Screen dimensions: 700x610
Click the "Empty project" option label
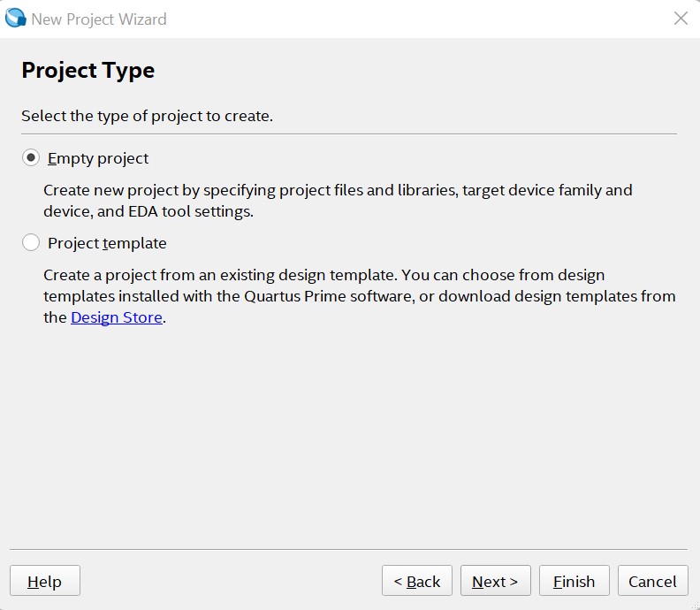tap(98, 158)
